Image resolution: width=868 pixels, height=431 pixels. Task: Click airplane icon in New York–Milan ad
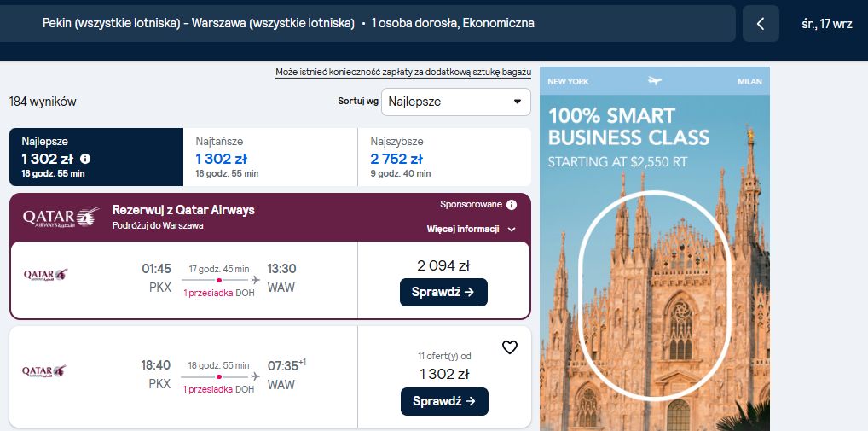click(654, 81)
